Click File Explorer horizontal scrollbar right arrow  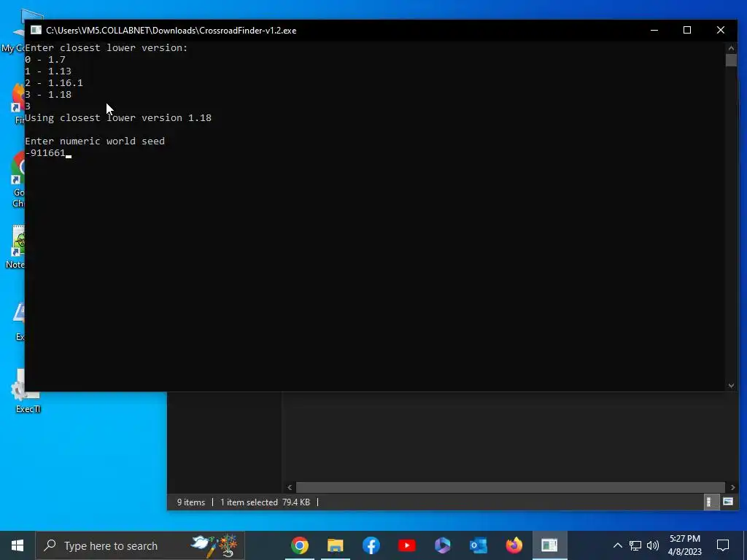tap(732, 487)
